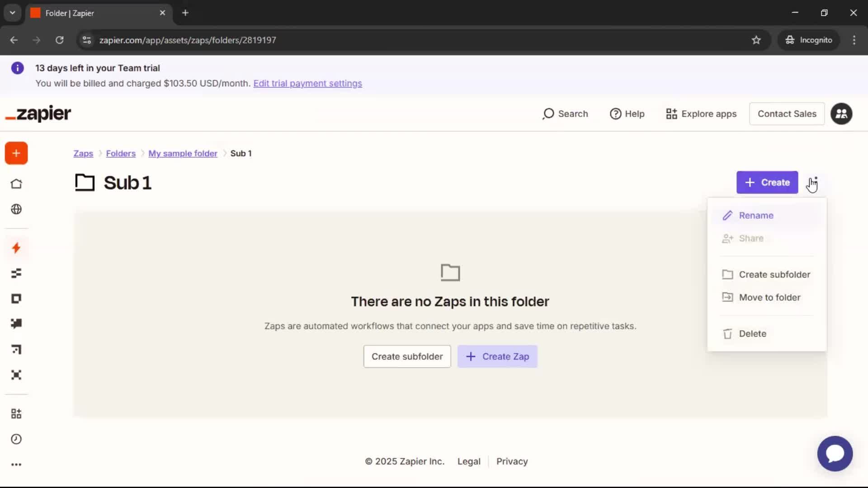
Task: Bookmark this page with the star icon
Action: point(756,40)
